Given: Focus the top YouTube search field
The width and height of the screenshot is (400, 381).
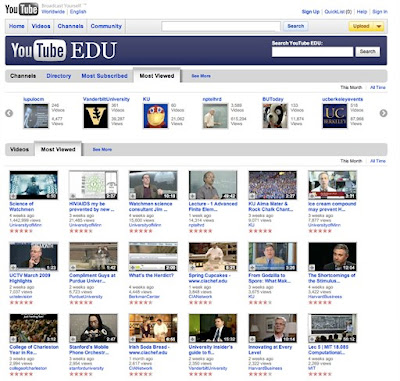Looking at the screenshot, I should click(221, 26).
